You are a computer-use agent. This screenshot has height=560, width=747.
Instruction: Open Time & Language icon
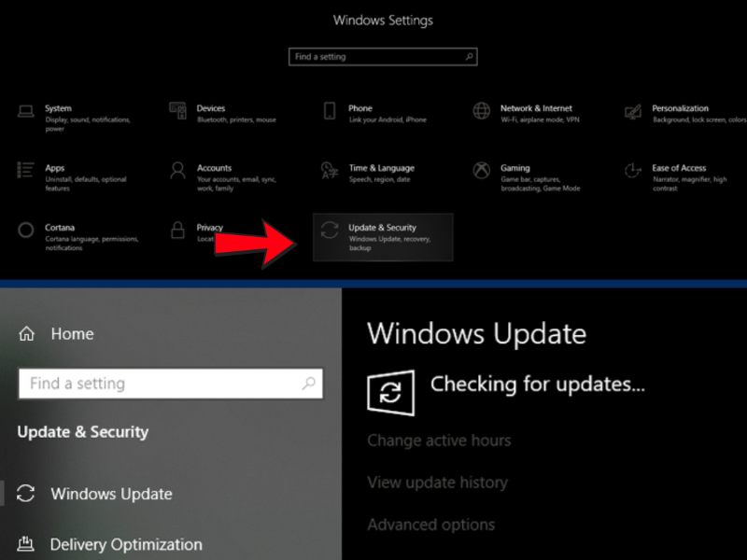click(330, 171)
